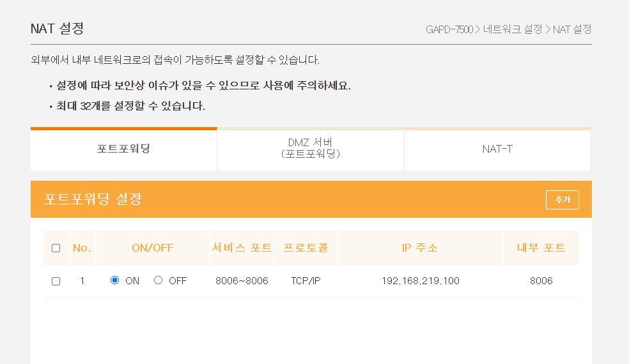
Task: Click the 네트워크 설정 breadcrumb link
Action: click(512, 29)
